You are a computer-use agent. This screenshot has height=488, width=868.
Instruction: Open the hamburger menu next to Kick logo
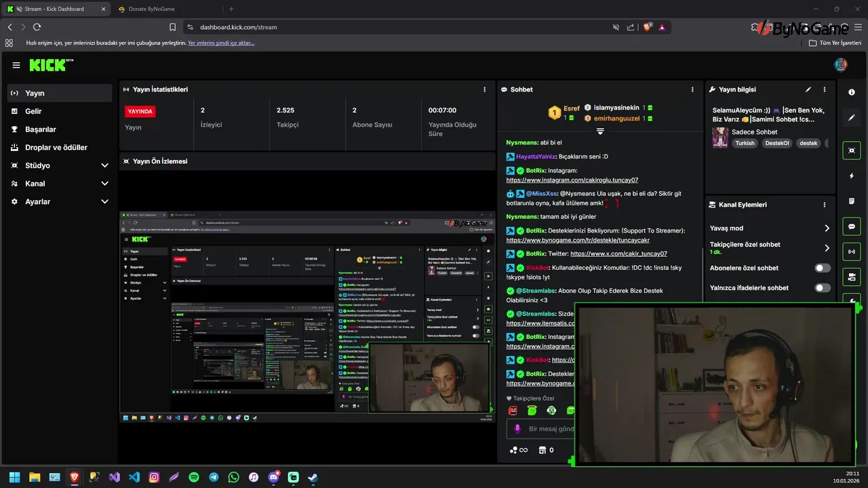tap(16, 65)
